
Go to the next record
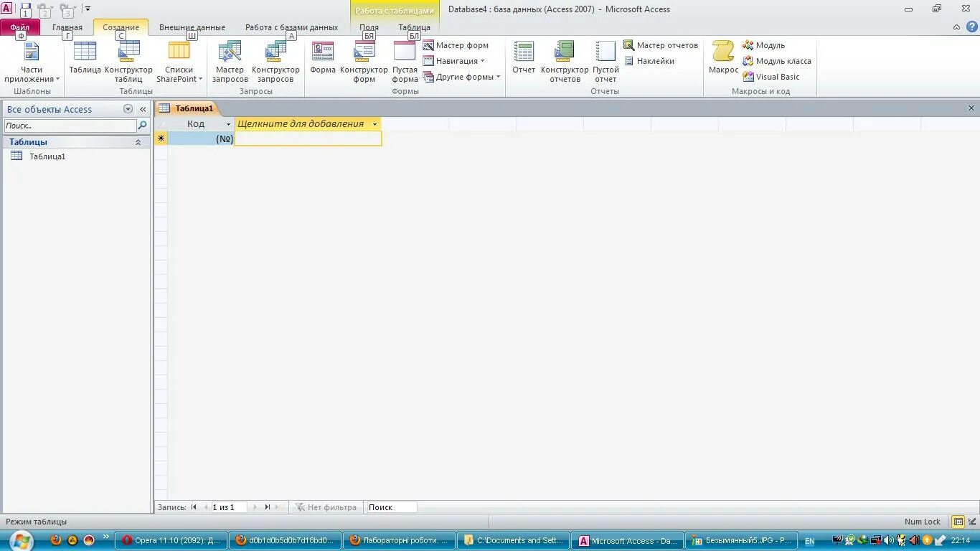[254, 507]
